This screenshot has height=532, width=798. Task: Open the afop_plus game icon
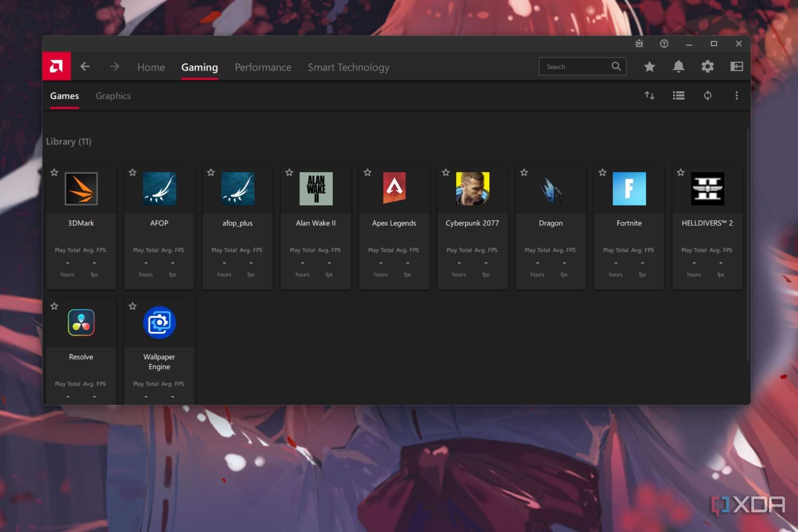237,189
